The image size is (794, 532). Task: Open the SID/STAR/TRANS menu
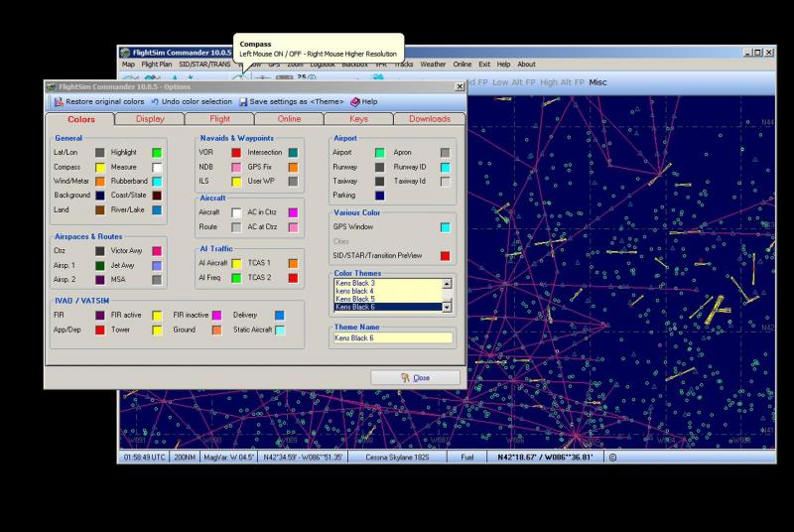[204, 65]
